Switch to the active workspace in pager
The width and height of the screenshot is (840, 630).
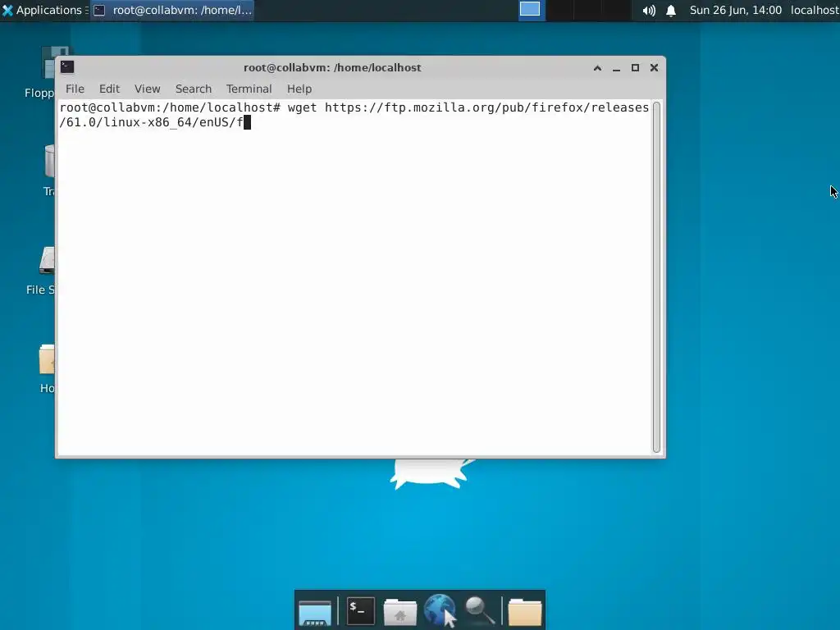point(530,10)
